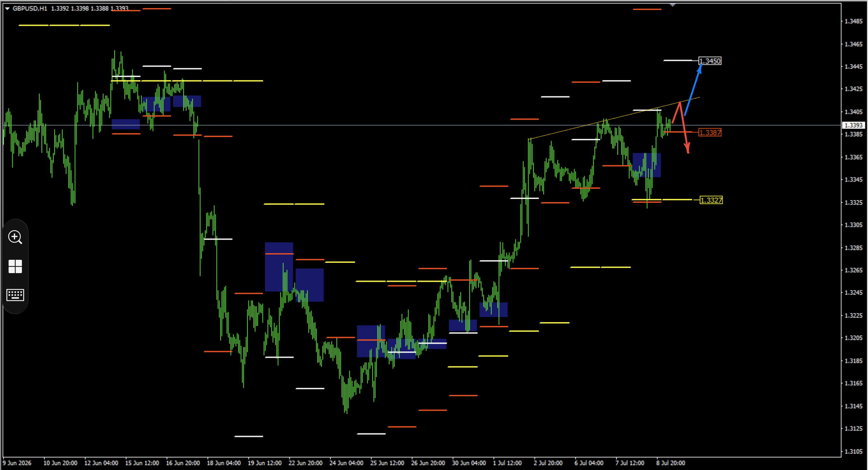Click the GBPUSD,H1 chart title text
Screen dimensions: 868x470
(x=30, y=9)
